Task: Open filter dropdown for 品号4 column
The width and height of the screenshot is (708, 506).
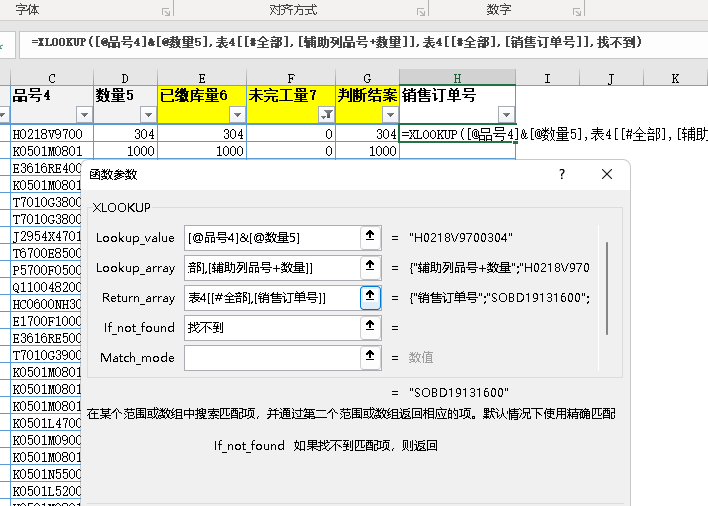Action: [x=84, y=115]
